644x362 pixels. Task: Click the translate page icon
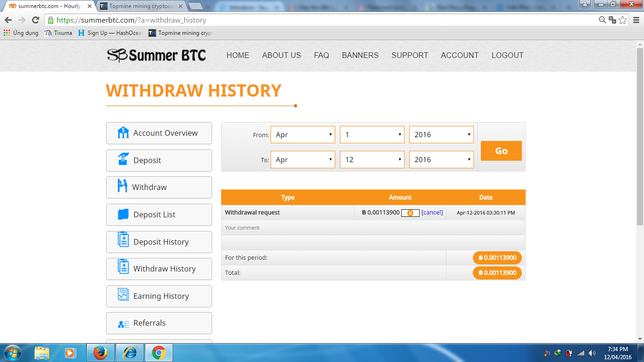coord(612,20)
